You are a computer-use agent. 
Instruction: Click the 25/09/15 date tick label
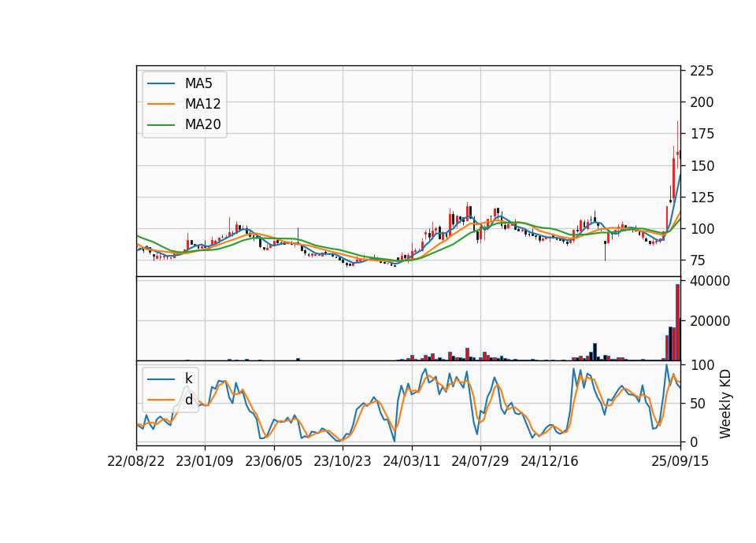[x=680, y=461]
